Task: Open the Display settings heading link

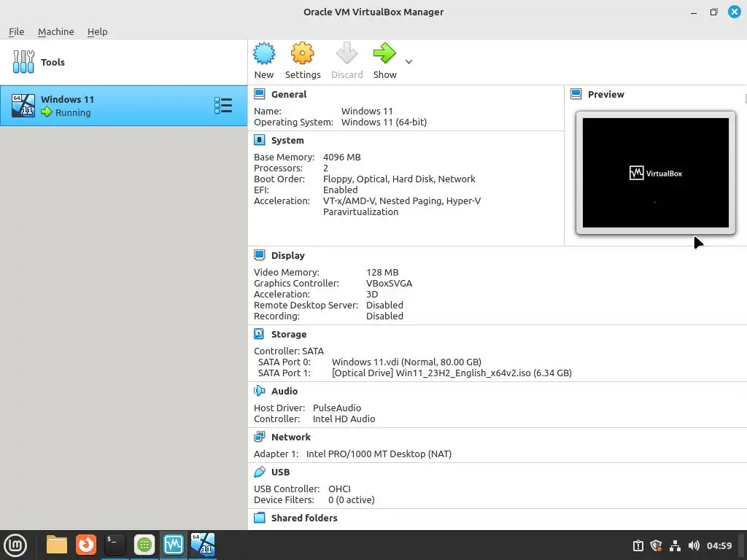Action: point(287,255)
